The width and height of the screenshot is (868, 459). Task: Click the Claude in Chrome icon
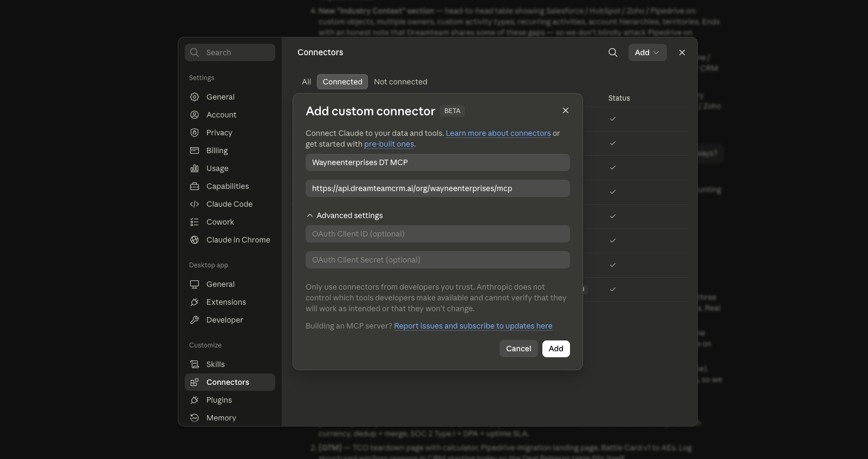click(x=195, y=240)
